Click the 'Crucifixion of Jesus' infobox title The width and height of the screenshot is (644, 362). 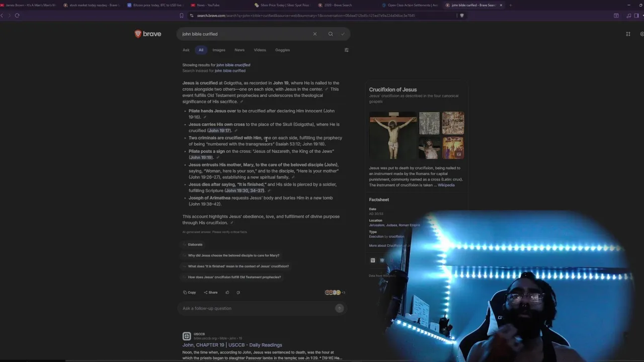(x=393, y=89)
